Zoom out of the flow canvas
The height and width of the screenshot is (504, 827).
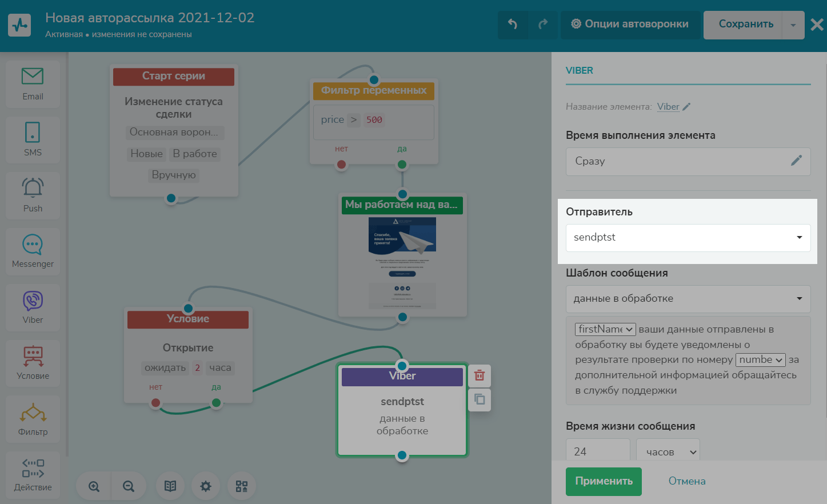pyautogui.click(x=129, y=486)
